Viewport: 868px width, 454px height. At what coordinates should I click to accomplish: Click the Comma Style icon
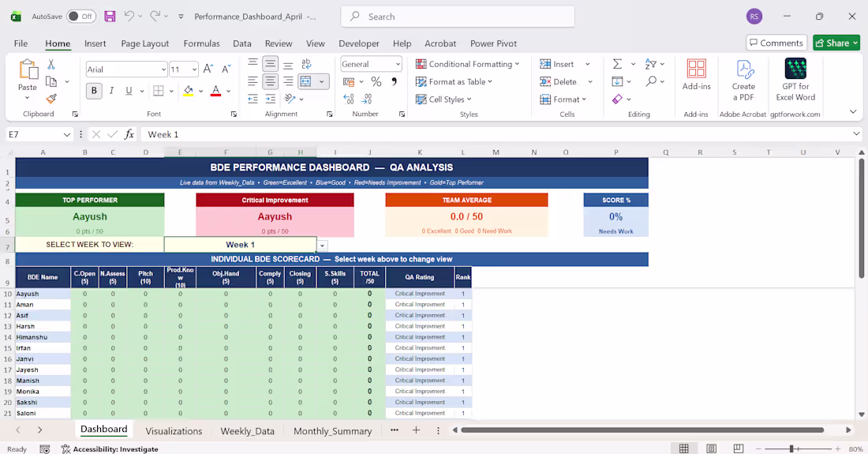point(394,82)
